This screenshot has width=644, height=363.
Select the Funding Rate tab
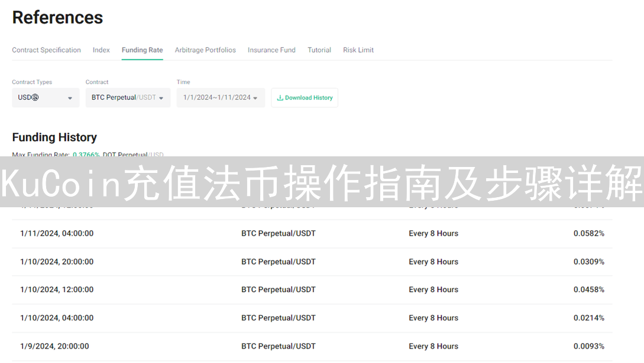142,50
